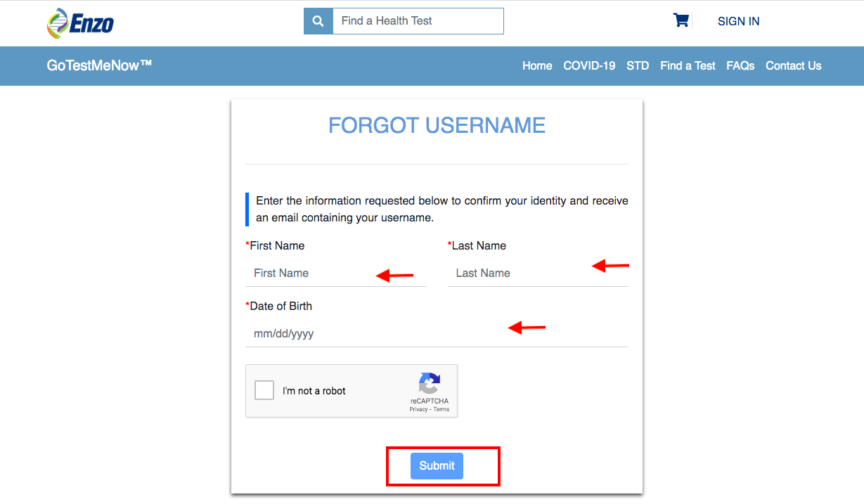The height and width of the screenshot is (504, 864).
Task: Open Find a Test in navigation
Action: tap(688, 65)
